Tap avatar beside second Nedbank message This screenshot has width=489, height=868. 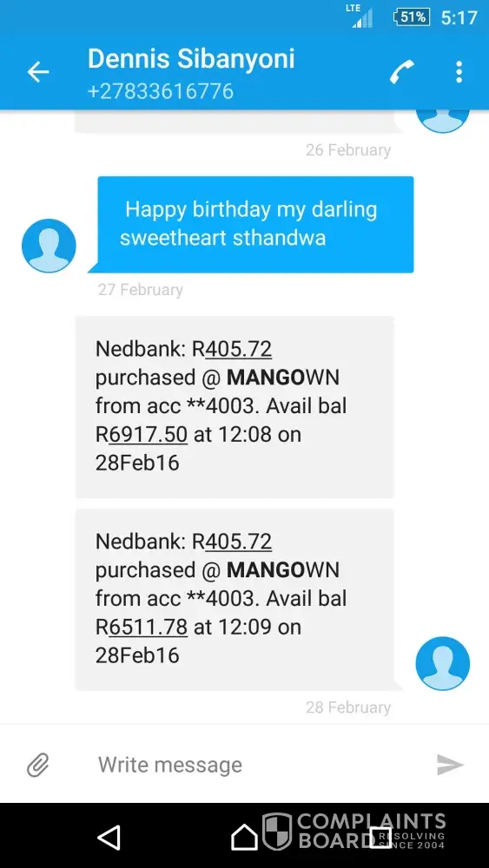tap(442, 663)
